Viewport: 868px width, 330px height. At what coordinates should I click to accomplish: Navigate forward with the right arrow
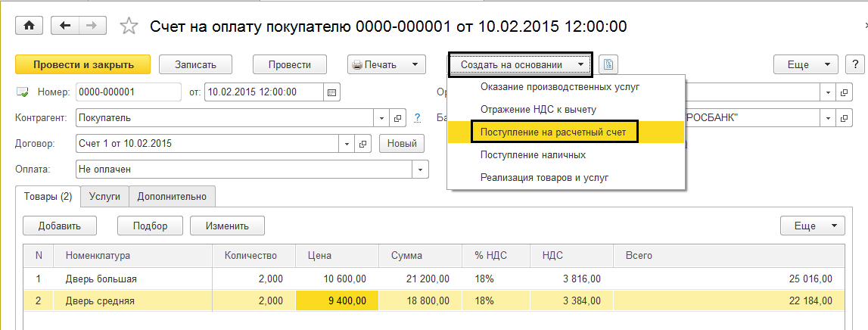pos(92,25)
